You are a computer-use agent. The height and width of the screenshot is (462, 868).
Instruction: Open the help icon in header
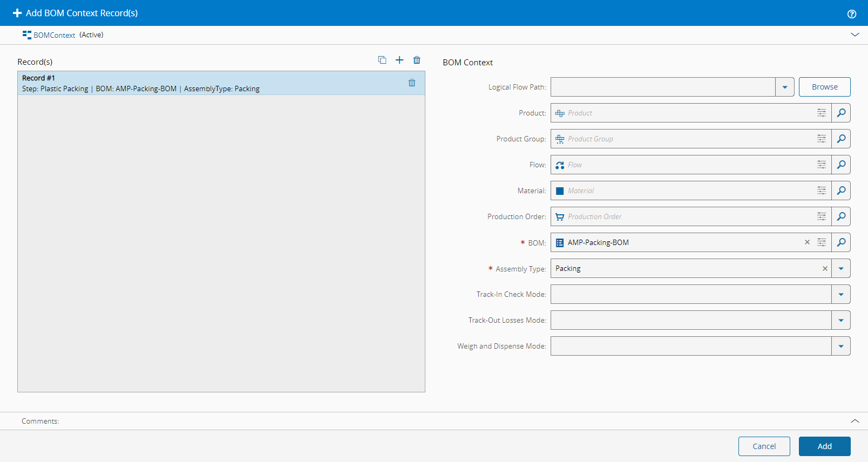[x=852, y=14]
